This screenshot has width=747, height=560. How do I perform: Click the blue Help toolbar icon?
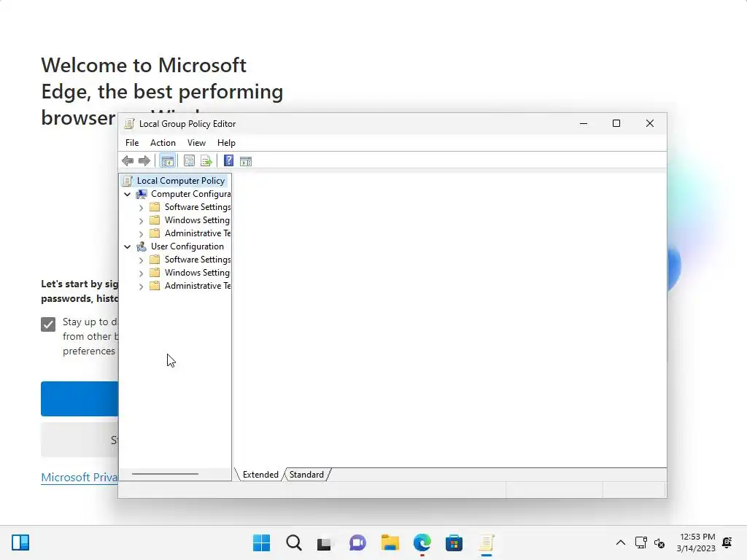point(228,161)
